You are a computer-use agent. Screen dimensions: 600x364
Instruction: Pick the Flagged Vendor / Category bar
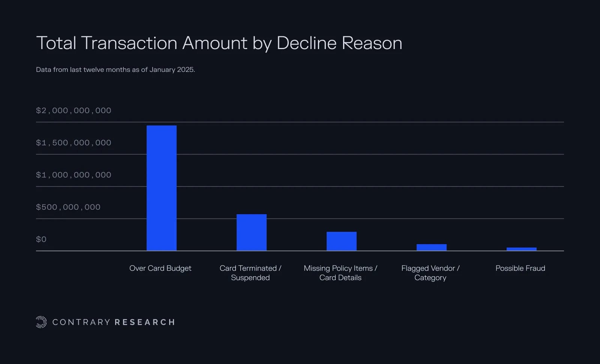point(431,247)
